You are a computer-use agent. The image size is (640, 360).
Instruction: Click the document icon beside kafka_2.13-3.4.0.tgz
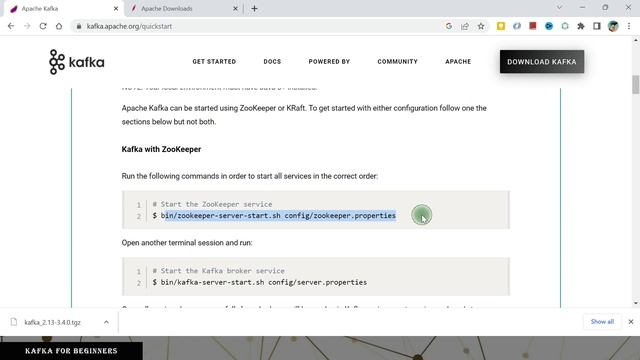tap(14, 322)
